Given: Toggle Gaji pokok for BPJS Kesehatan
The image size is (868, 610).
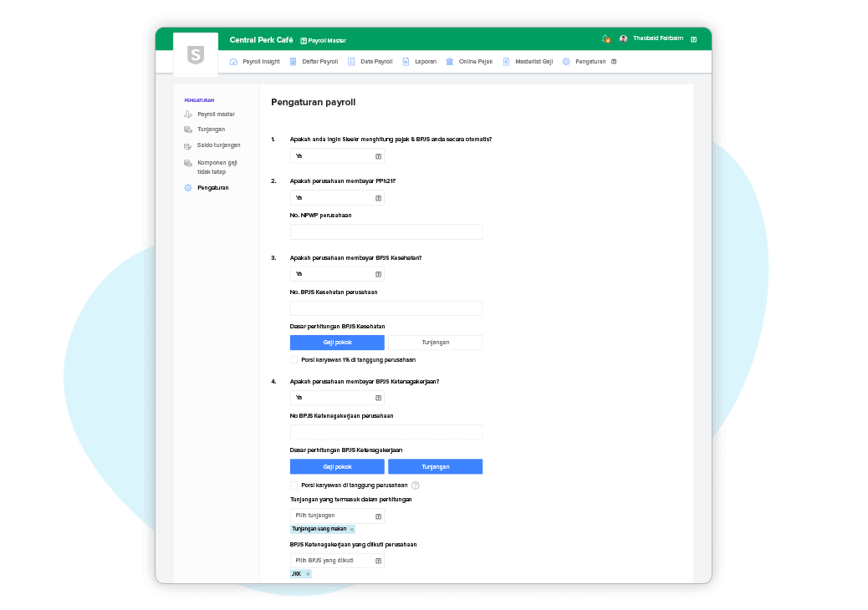Looking at the screenshot, I should tap(337, 343).
